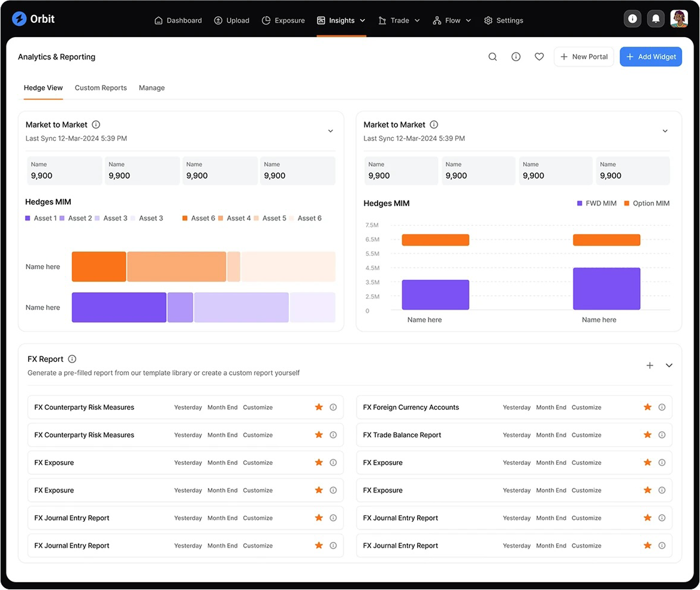The height and width of the screenshot is (590, 700).
Task: Click the plus icon in FX Report panel
Action: click(650, 365)
